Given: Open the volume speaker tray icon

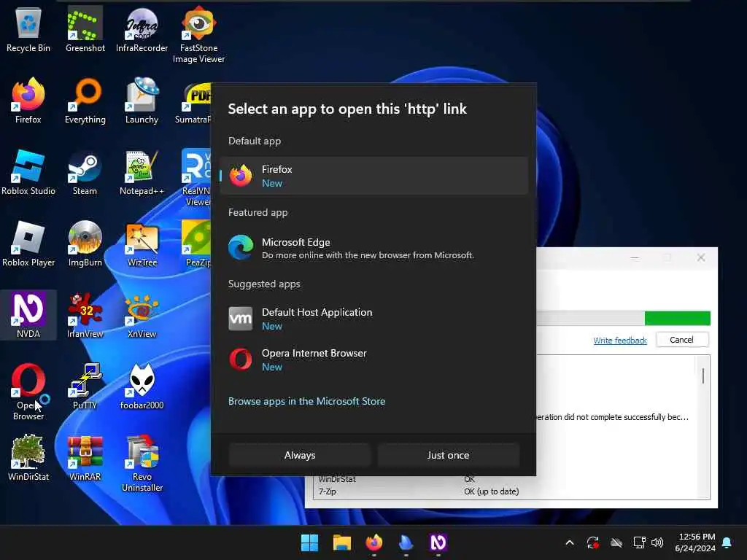Looking at the screenshot, I should click(x=657, y=542).
